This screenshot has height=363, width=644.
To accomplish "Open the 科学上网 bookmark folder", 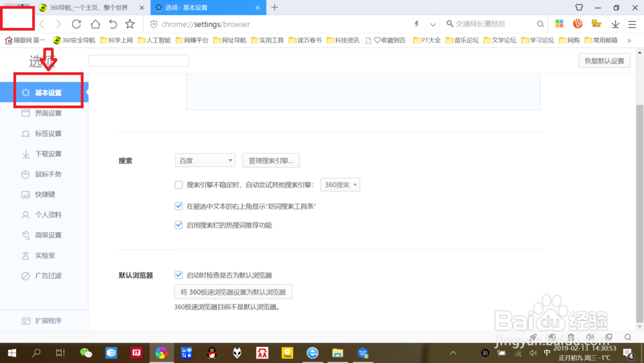I will pos(117,40).
